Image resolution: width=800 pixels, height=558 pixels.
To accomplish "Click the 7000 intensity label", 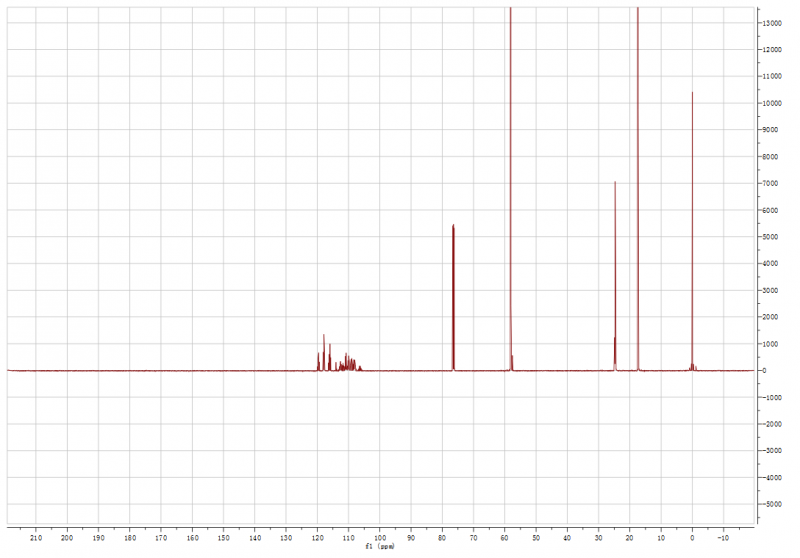I will click(770, 183).
